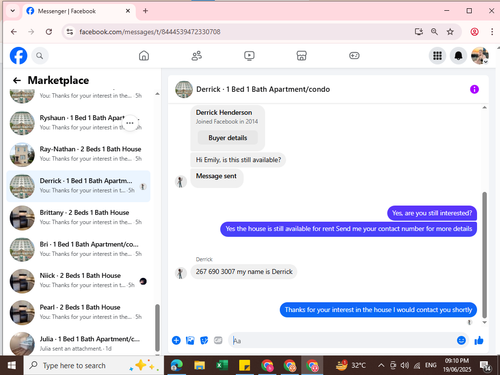Open the Facebook menu grid icon
500x375 pixels.
pyautogui.click(x=437, y=56)
